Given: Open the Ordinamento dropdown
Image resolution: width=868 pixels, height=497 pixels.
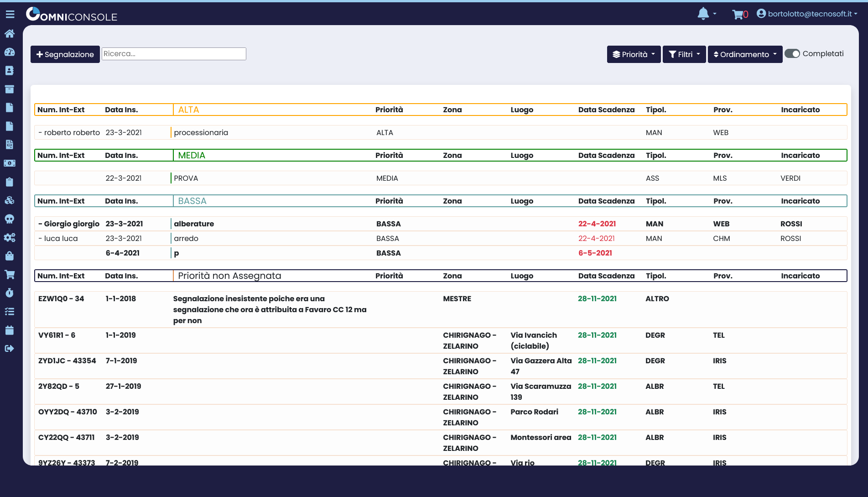Looking at the screenshot, I should pyautogui.click(x=744, y=54).
